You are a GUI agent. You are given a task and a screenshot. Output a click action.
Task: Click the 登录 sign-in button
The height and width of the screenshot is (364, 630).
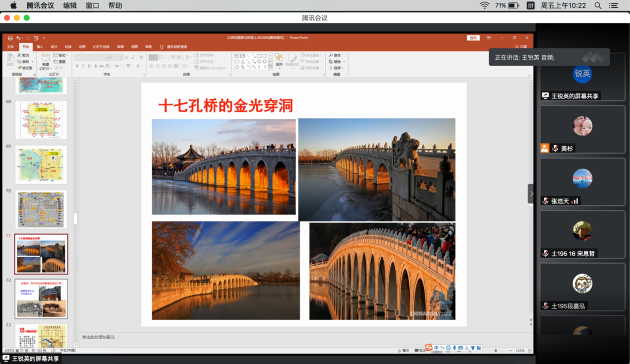point(473,38)
